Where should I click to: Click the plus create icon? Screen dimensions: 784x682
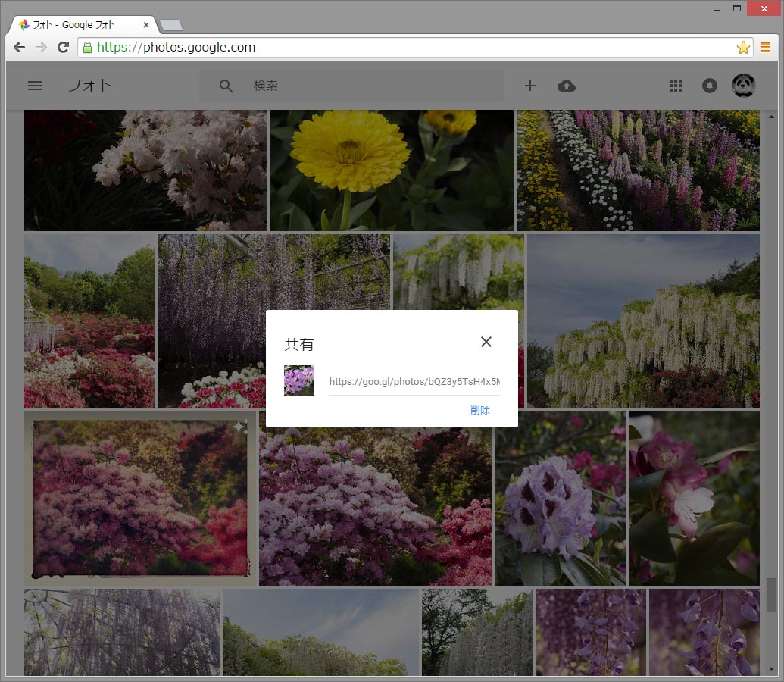point(530,86)
